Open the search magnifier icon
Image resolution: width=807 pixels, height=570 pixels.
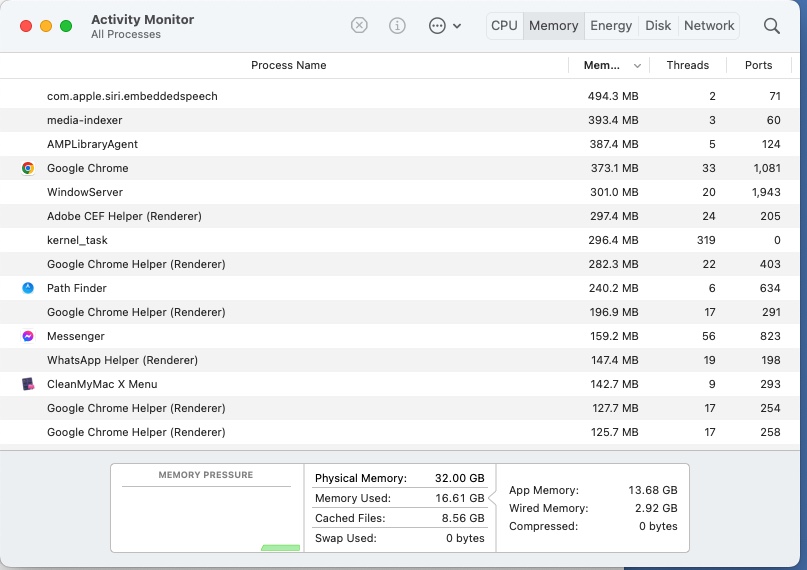[771, 26]
